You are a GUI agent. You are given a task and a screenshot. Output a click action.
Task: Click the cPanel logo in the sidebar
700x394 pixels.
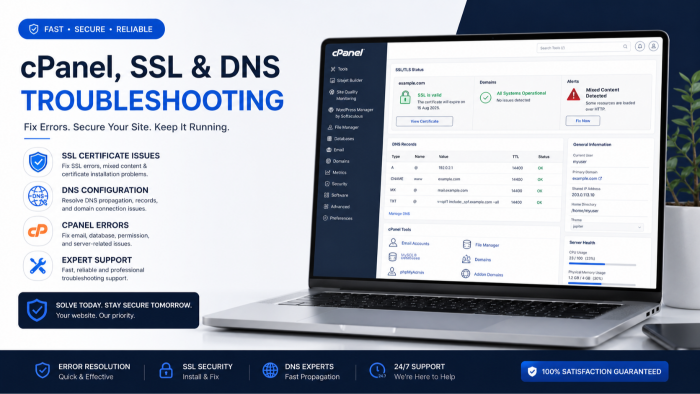pos(348,53)
